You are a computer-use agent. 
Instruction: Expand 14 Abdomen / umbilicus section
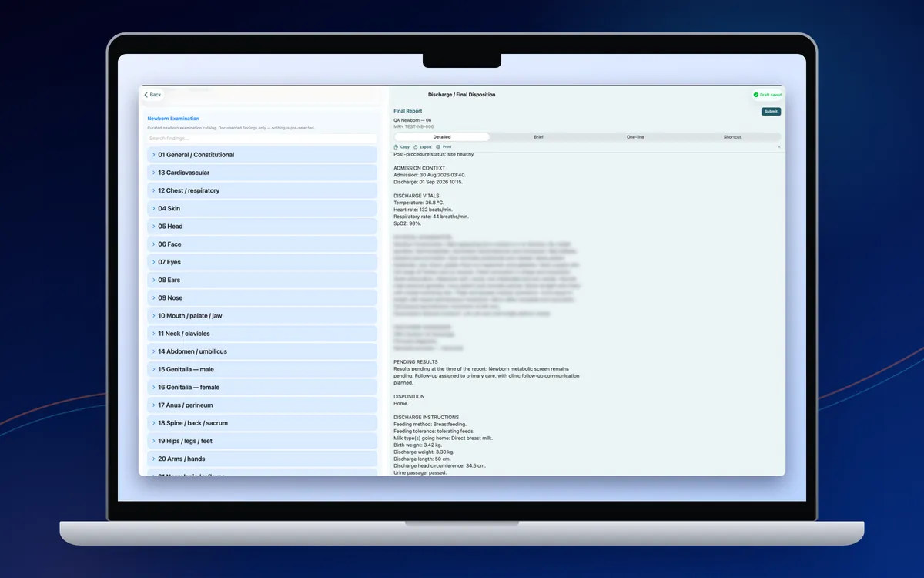click(x=262, y=351)
